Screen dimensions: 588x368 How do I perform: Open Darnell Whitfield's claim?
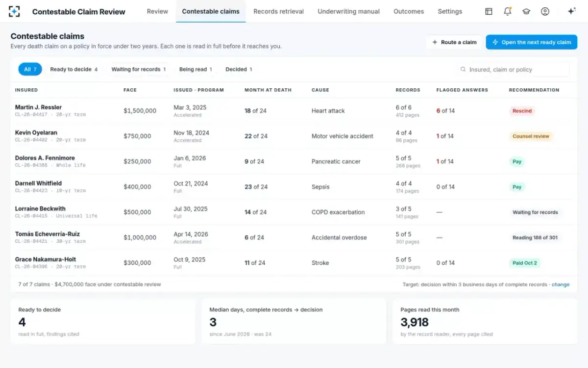pyautogui.click(x=294, y=186)
